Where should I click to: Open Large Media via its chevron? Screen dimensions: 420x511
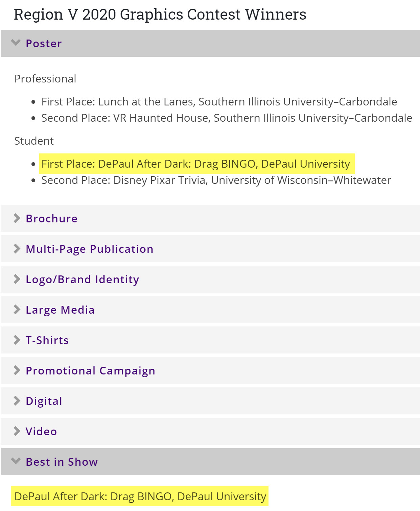[x=17, y=310]
